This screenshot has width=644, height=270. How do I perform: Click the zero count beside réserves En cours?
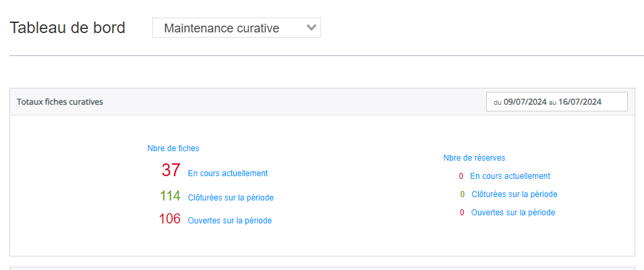[461, 176]
